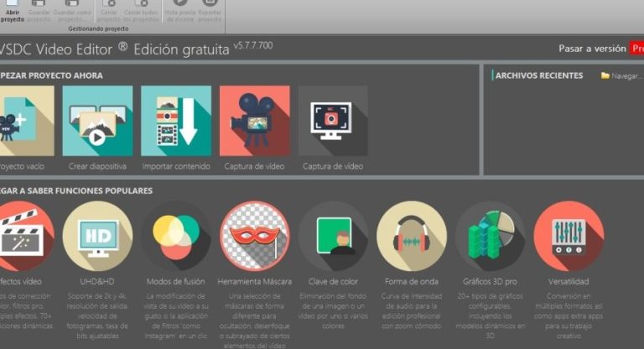Open the Modos de fusión circle icon

click(x=176, y=237)
